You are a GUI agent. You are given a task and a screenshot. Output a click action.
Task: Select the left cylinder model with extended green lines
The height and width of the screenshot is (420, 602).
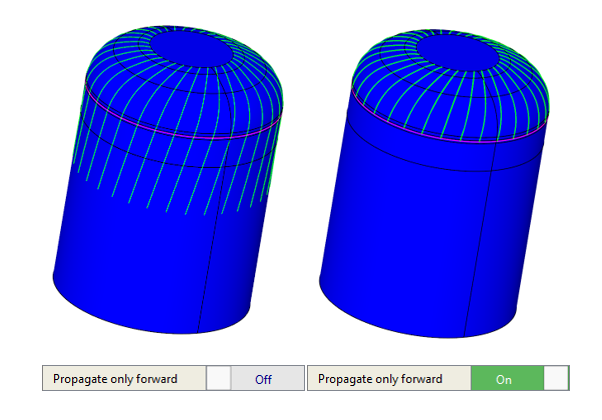(x=168, y=180)
